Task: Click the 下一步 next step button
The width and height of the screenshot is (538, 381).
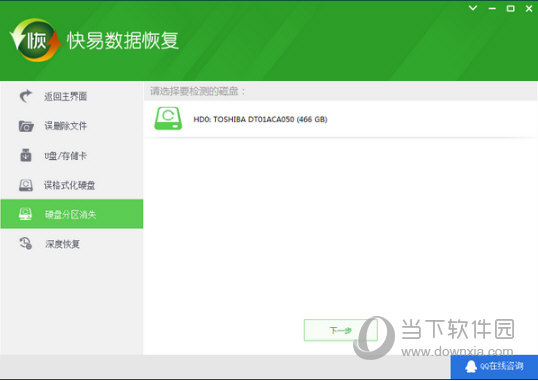Action: [340, 330]
